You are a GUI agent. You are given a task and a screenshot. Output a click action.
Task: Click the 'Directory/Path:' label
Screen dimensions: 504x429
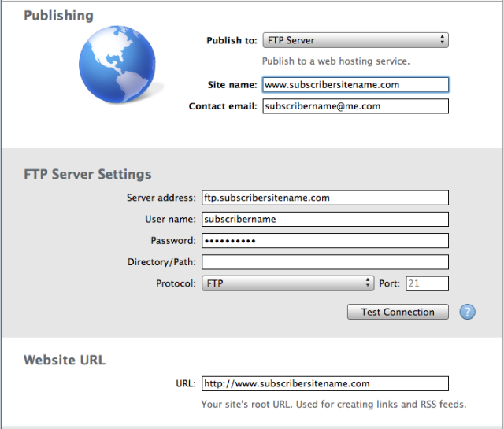pos(161,262)
